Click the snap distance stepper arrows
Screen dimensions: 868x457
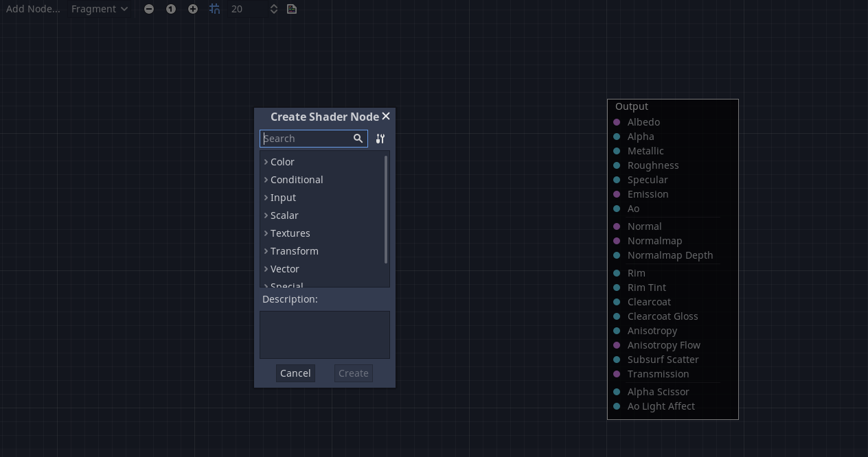click(x=273, y=9)
